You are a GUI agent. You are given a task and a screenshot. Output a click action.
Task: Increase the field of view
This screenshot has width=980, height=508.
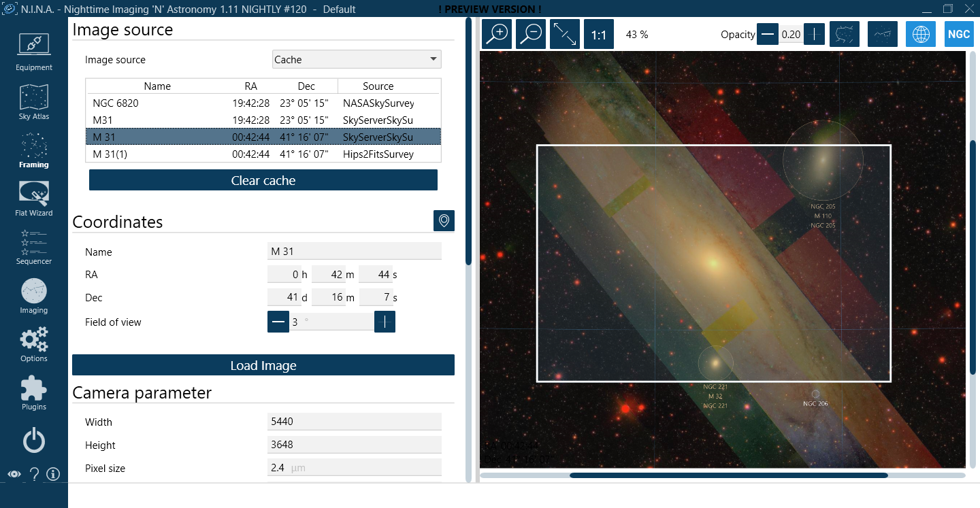point(385,322)
